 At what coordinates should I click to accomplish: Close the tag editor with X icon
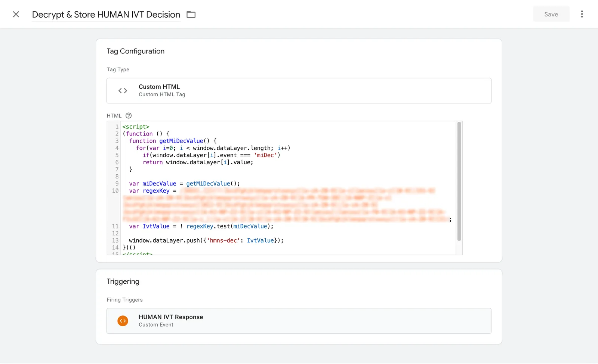(x=16, y=14)
